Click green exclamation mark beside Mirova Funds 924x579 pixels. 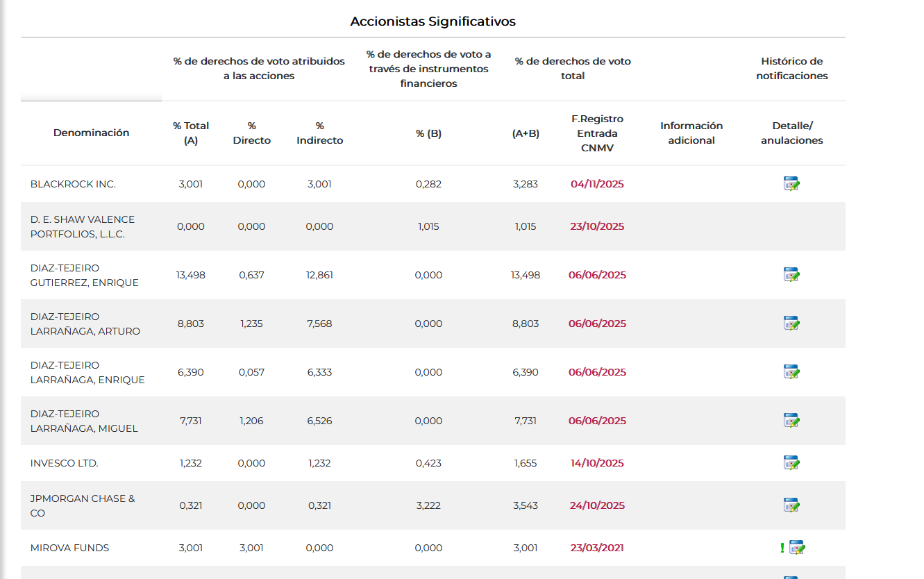782,548
